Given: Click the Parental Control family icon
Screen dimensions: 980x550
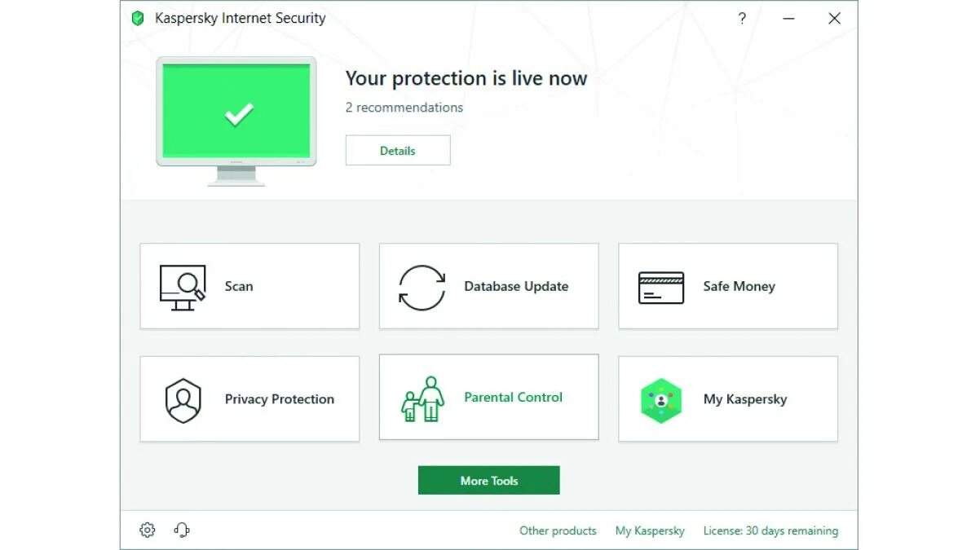Looking at the screenshot, I should pyautogui.click(x=422, y=398).
